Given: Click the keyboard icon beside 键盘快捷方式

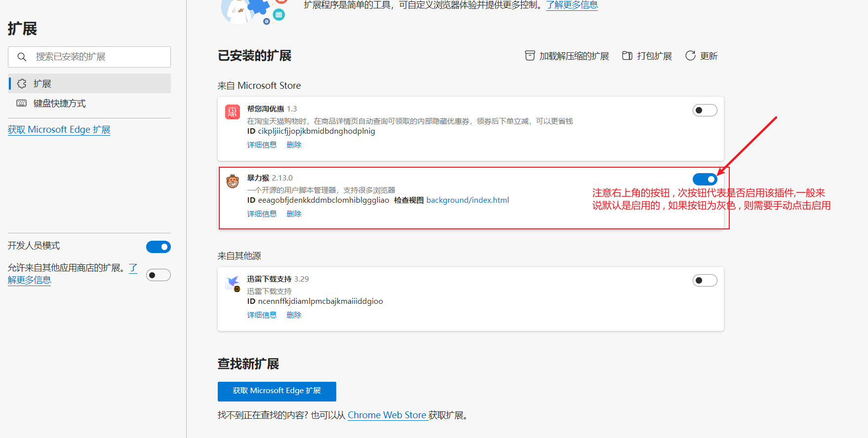Looking at the screenshot, I should tap(22, 103).
